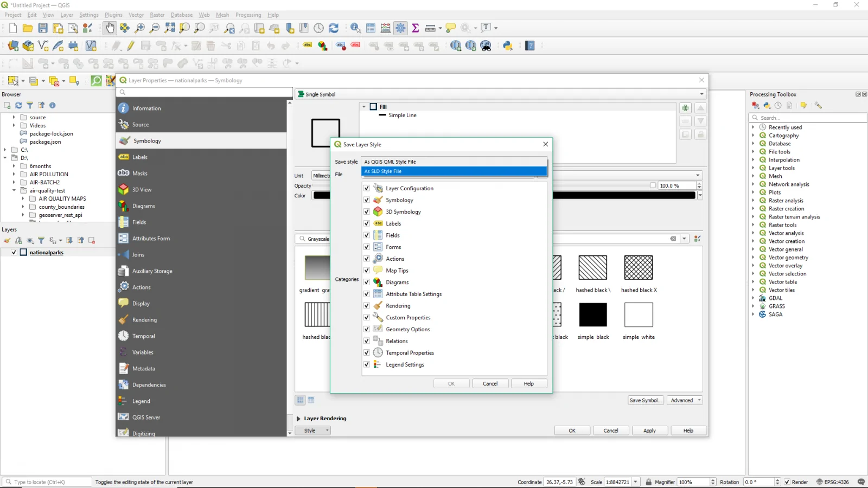Open the Attributes Form tab

[201, 239]
